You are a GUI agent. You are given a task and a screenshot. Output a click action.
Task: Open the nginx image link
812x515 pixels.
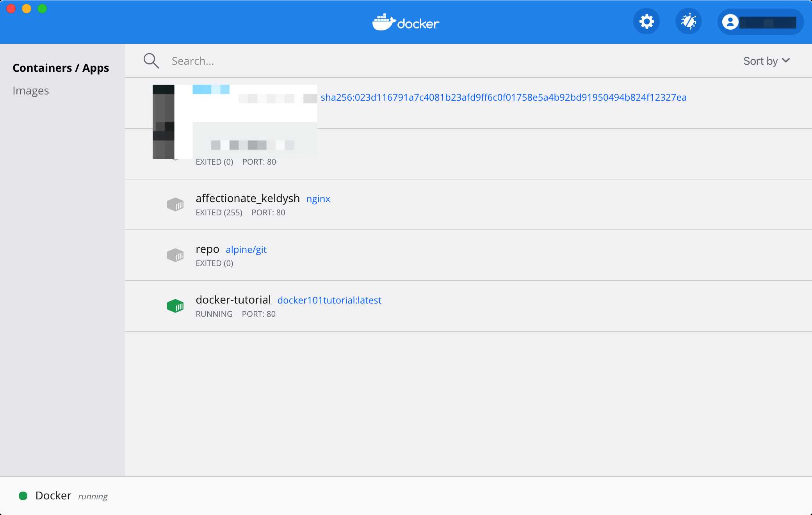click(318, 199)
